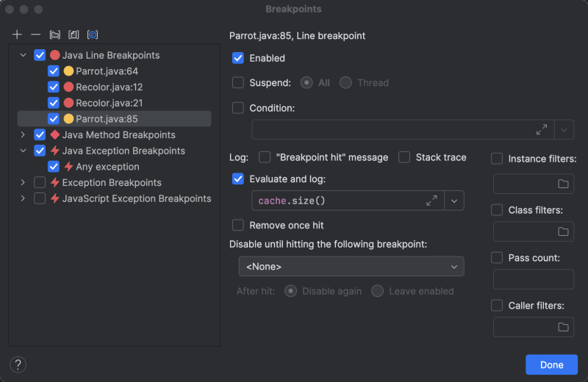Screen dimensions: 588x382
Task: Click the Pass count input field
Action: tap(533, 279)
